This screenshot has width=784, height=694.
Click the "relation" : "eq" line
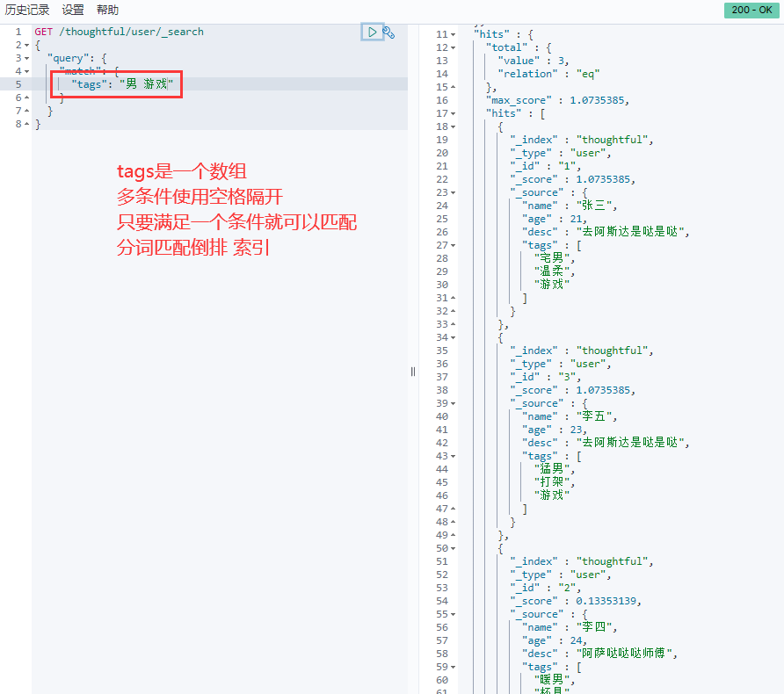click(x=548, y=74)
